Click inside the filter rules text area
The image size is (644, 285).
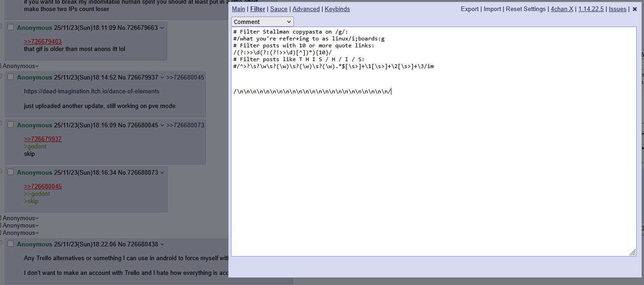[x=434, y=142]
